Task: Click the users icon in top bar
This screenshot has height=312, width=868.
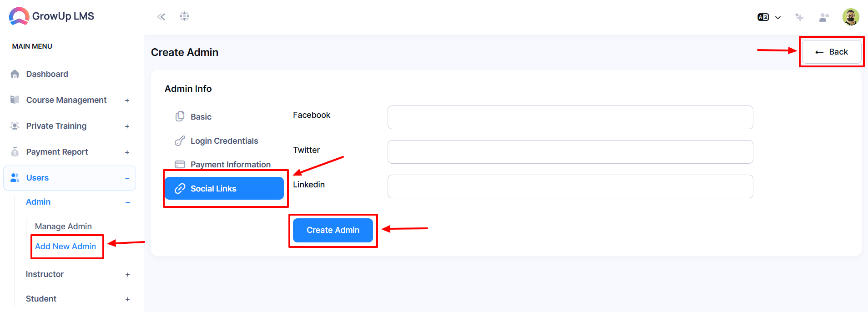Action: [824, 17]
